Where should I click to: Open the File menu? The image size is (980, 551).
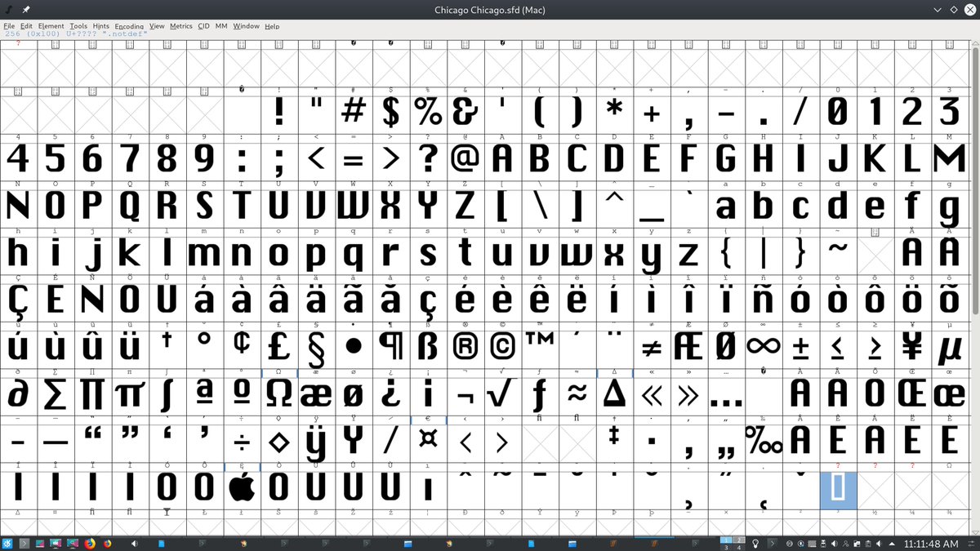point(10,26)
